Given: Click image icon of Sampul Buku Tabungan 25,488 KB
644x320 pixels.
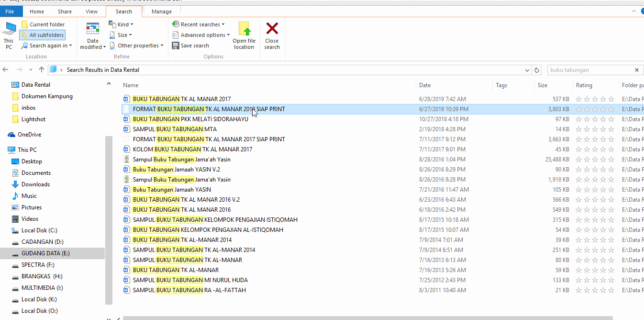Looking at the screenshot, I should click(126, 160).
